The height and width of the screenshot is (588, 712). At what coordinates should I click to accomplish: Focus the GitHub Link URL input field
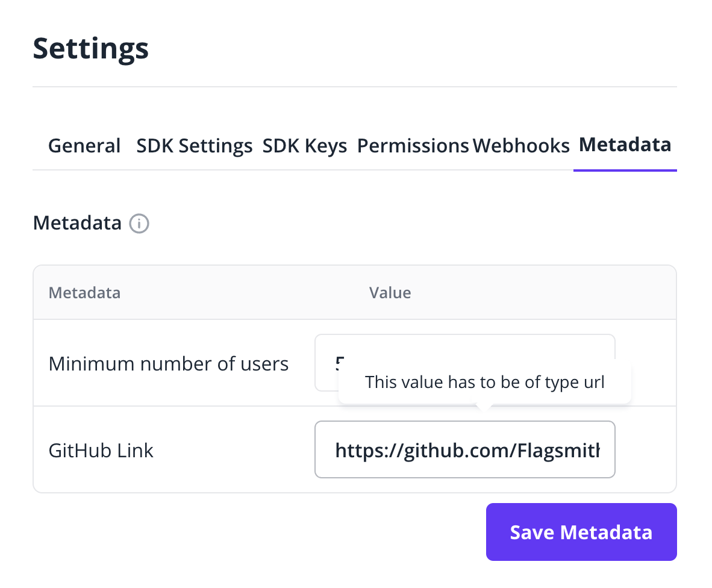click(x=465, y=449)
